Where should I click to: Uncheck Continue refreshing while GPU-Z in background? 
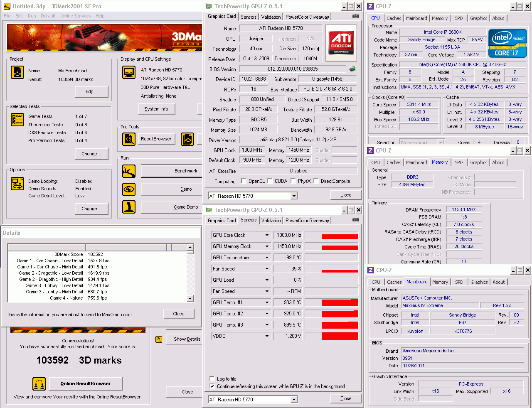click(x=212, y=386)
